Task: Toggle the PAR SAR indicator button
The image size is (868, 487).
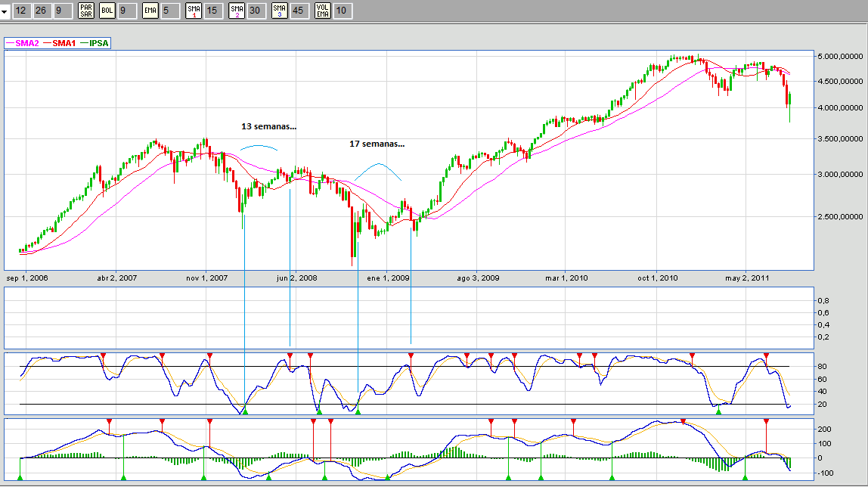Action: click(x=86, y=11)
